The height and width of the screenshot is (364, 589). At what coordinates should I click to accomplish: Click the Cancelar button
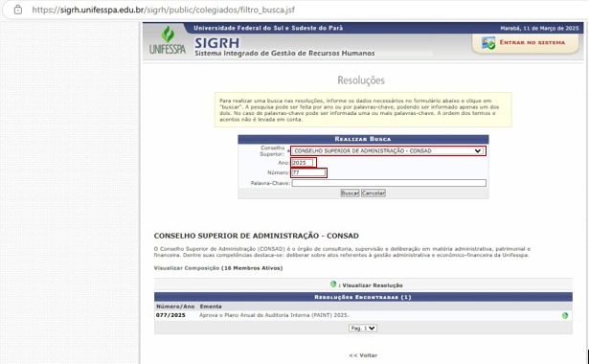tap(374, 193)
